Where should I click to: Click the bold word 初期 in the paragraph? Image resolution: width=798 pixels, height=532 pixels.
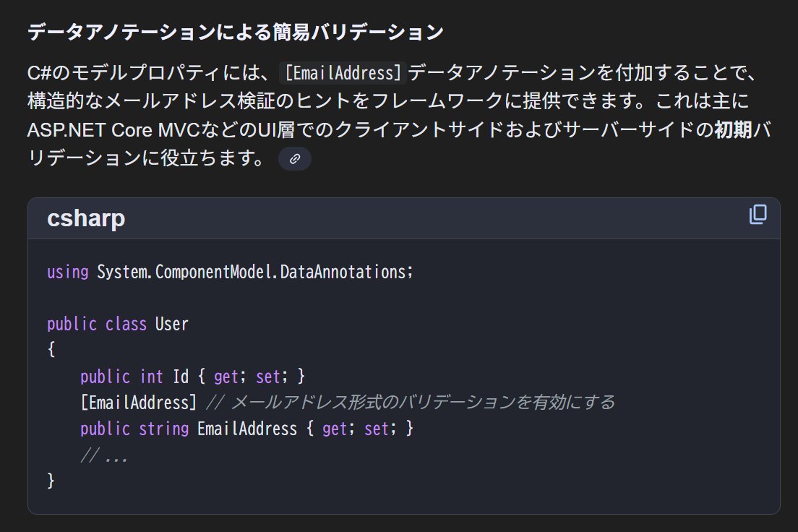(x=734, y=130)
